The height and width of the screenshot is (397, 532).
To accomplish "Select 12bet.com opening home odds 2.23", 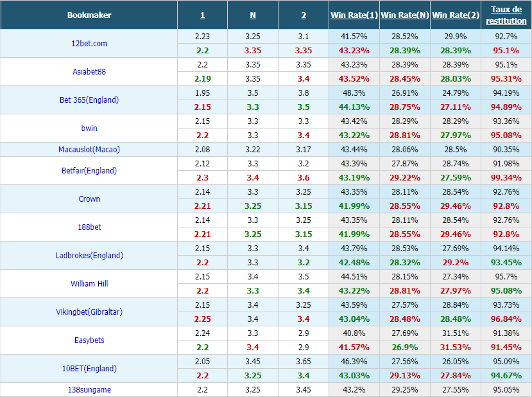I will coord(202,37).
